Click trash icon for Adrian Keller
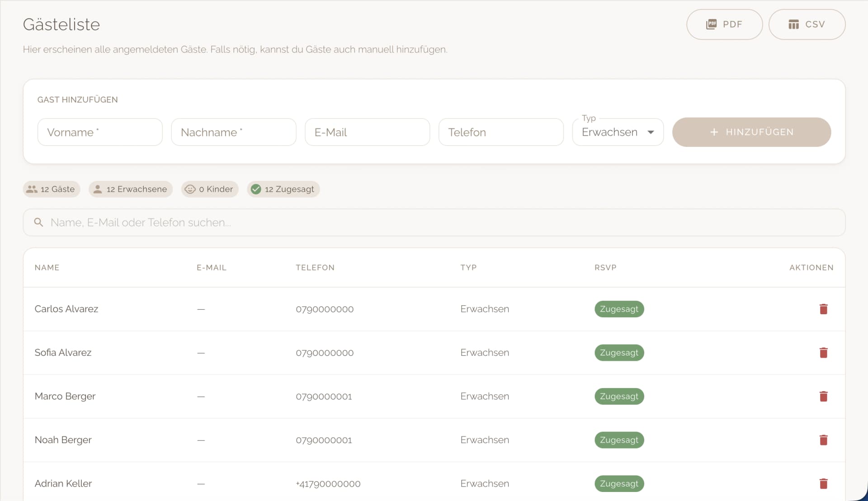Viewport: 868px width, 501px height. coord(823,484)
